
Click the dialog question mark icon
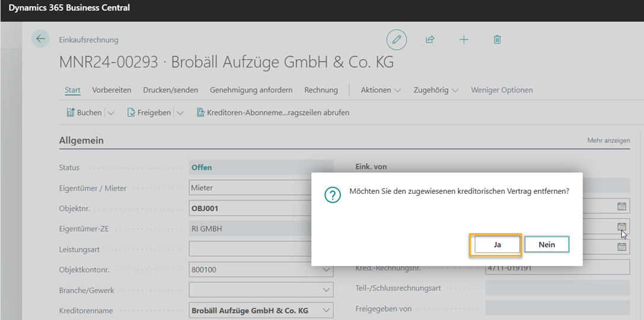(333, 195)
